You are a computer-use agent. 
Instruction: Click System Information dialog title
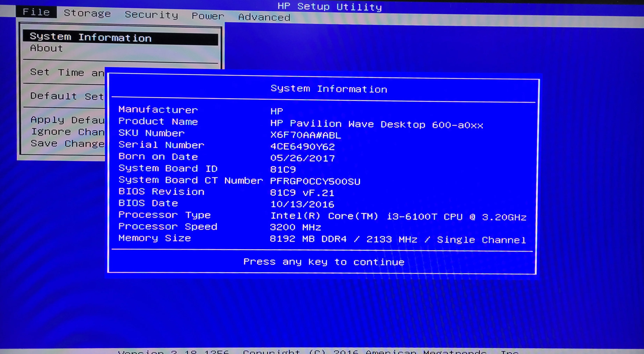coord(329,89)
